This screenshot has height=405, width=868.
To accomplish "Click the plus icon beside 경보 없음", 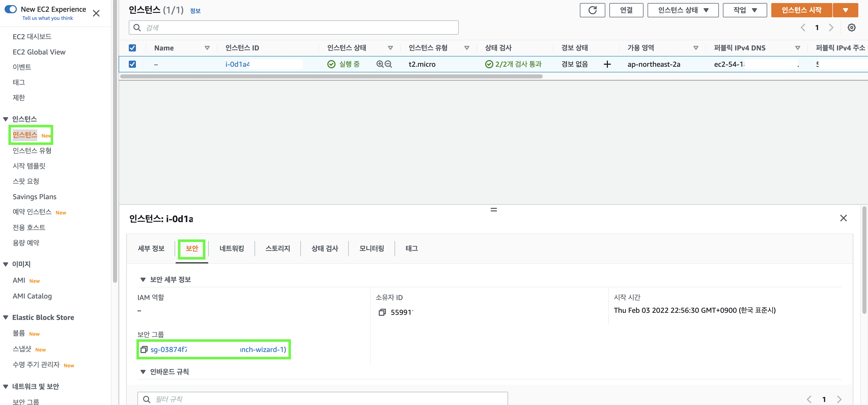I will click(x=607, y=64).
